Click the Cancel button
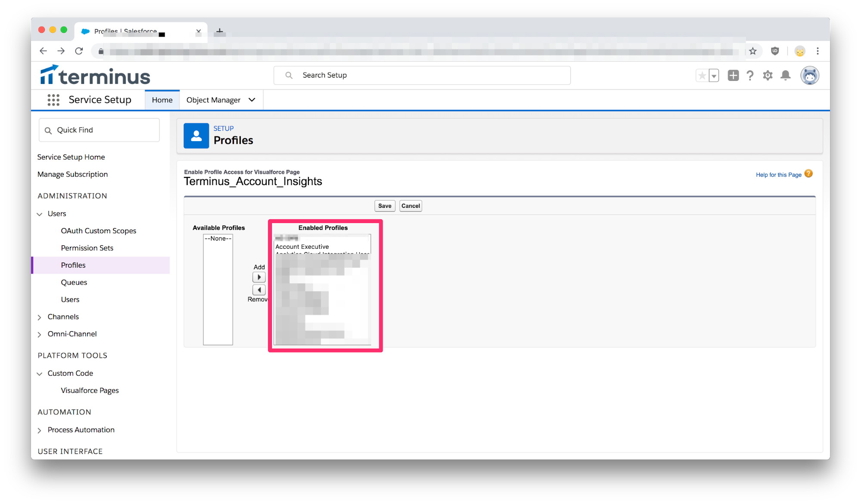 [x=410, y=206]
